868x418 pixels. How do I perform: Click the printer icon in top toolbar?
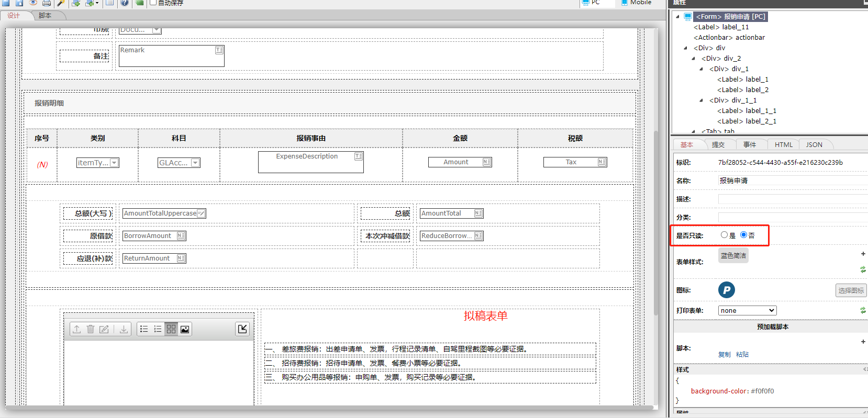click(x=47, y=3)
